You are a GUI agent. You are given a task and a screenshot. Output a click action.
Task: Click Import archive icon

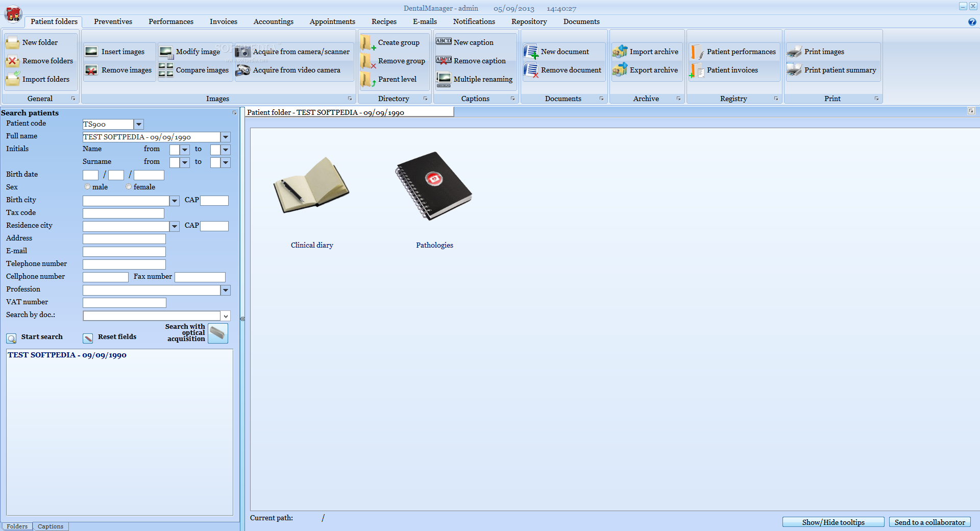[620, 52]
